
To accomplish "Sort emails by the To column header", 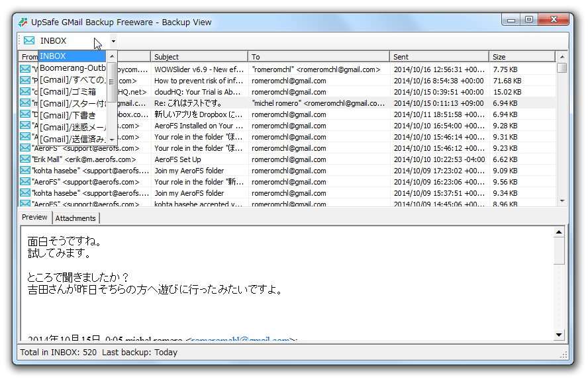I will click(318, 57).
